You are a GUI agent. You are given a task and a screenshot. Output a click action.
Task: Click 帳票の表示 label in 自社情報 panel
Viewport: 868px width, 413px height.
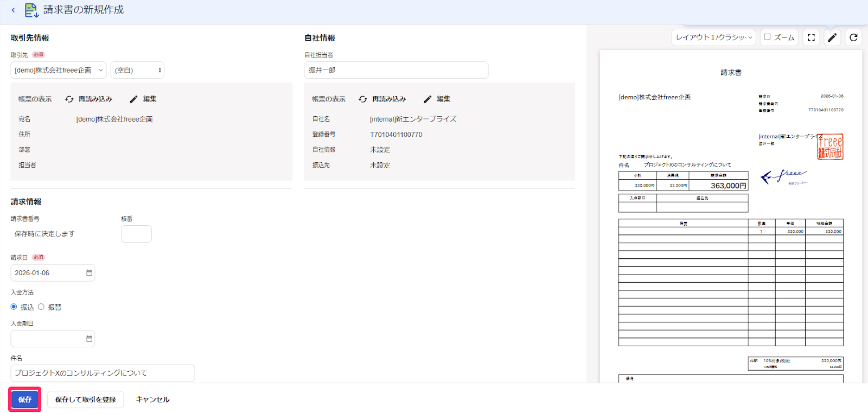click(329, 99)
